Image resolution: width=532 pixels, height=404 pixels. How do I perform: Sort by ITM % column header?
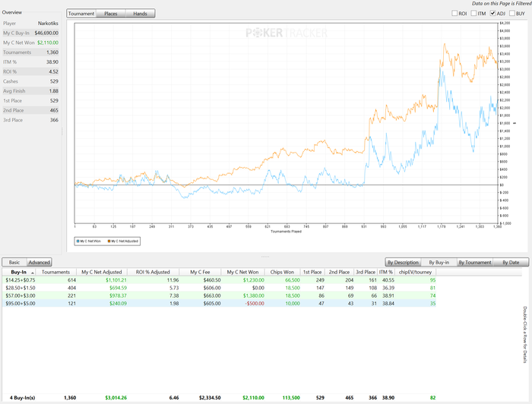386,272
